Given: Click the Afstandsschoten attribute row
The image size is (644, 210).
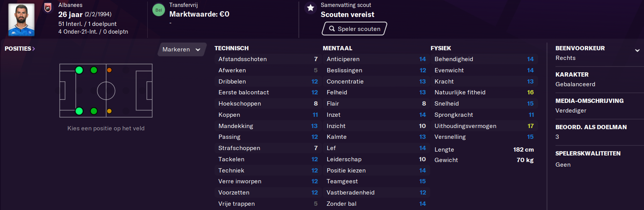Looking at the screenshot, I should pos(268,59).
